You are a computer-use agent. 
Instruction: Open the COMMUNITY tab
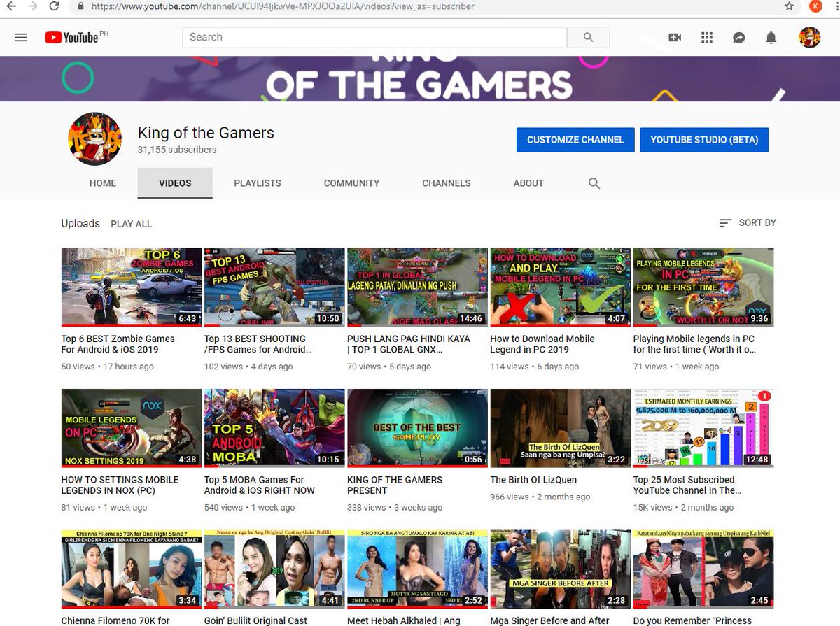pyautogui.click(x=351, y=183)
